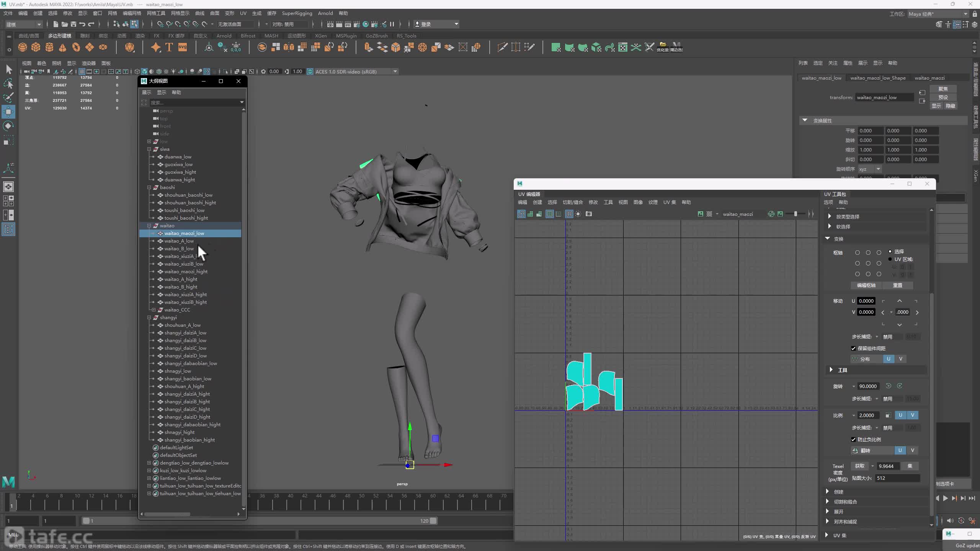Open the 建模 menu set dropdown
The image size is (980, 551).
[24, 24]
